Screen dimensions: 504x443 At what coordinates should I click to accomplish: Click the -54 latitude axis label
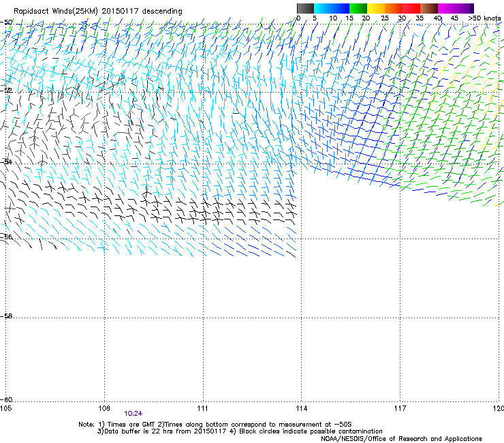(6, 162)
